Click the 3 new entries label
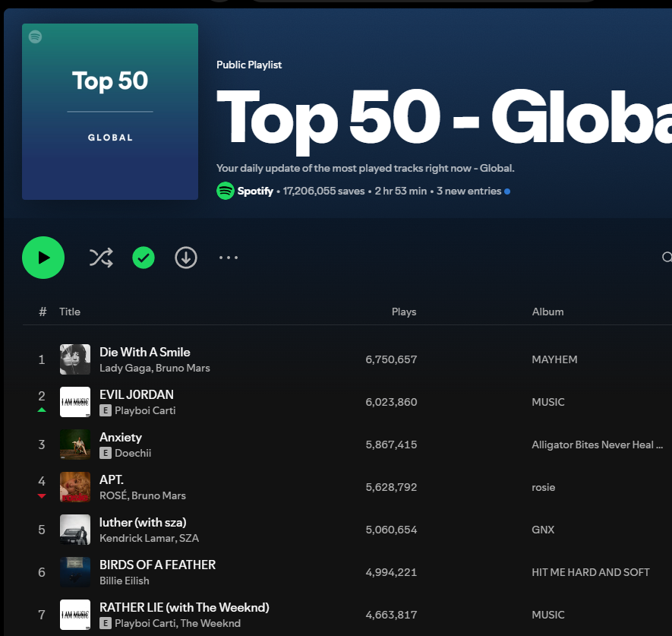The height and width of the screenshot is (636, 672). tap(469, 191)
